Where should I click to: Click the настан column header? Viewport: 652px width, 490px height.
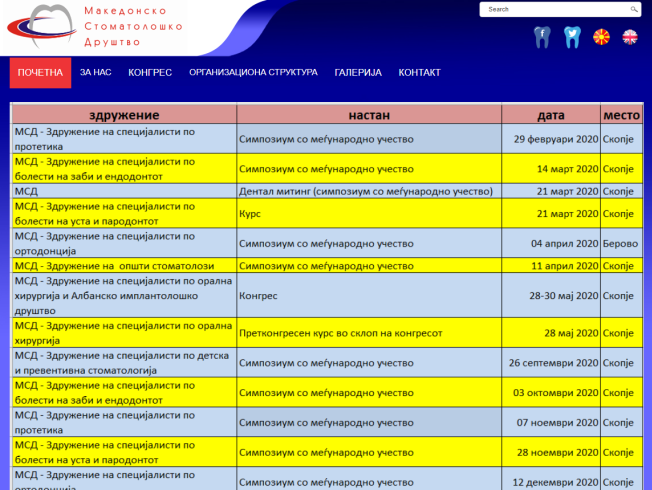click(x=369, y=114)
